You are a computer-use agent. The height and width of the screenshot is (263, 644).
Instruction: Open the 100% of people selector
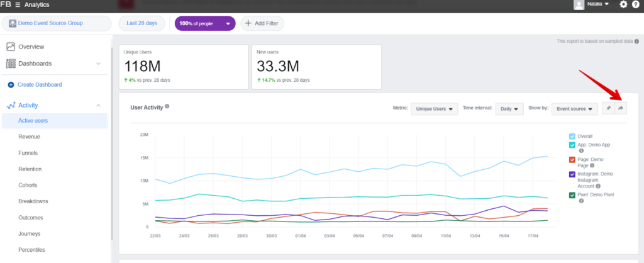[205, 23]
